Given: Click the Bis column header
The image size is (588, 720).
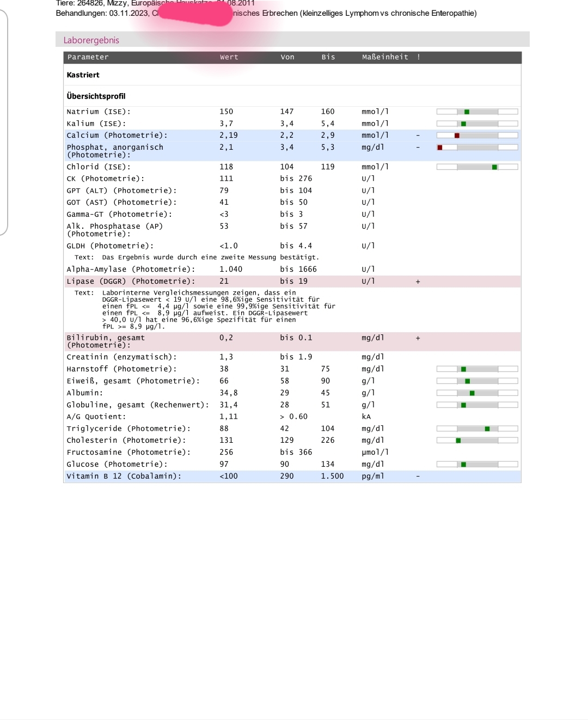Looking at the screenshot, I should point(328,57).
